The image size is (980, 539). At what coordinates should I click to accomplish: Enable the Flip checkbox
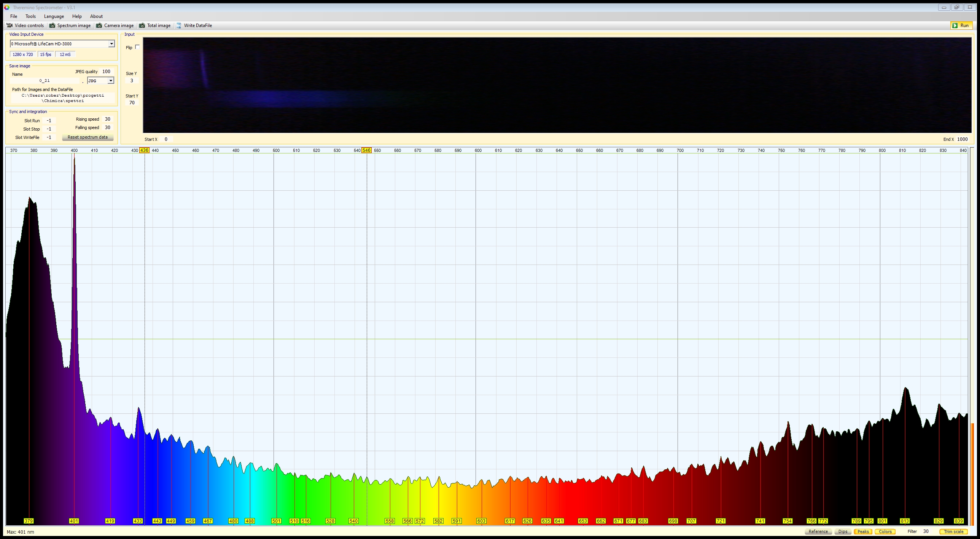pyautogui.click(x=137, y=47)
